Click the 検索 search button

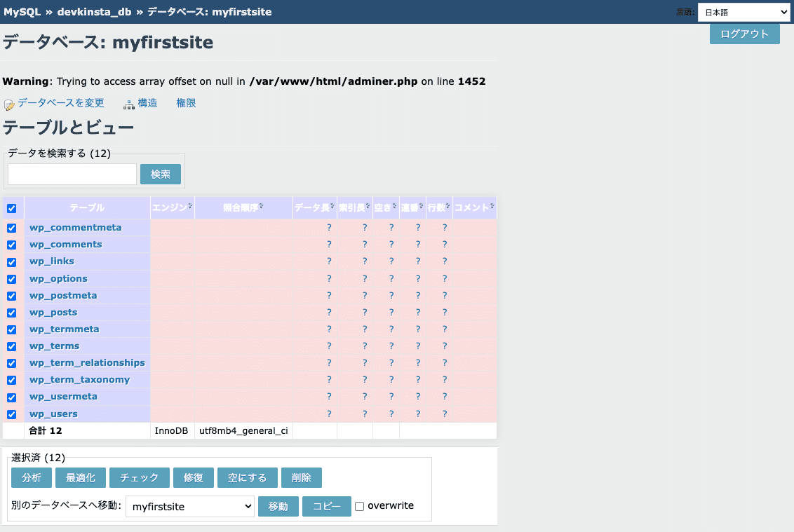[161, 174]
